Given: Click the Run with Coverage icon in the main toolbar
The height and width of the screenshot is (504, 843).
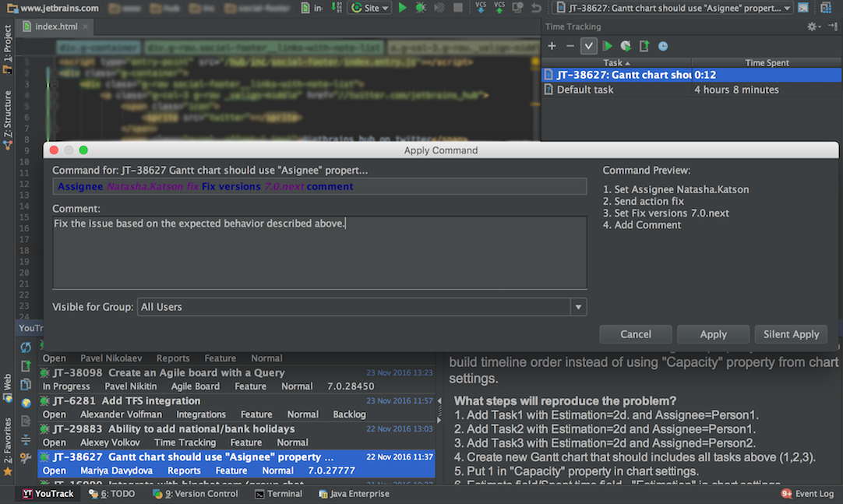Looking at the screenshot, I should pyautogui.click(x=439, y=8).
